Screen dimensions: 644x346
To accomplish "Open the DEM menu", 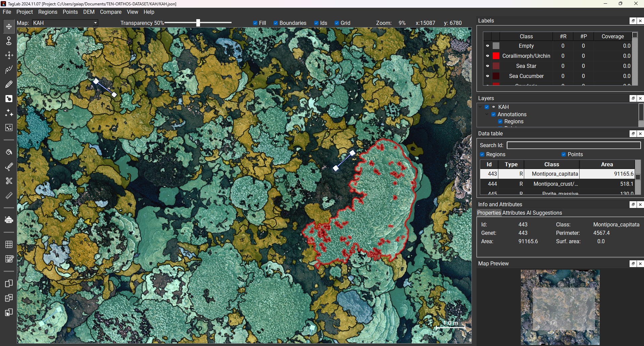I will [89, 12].
